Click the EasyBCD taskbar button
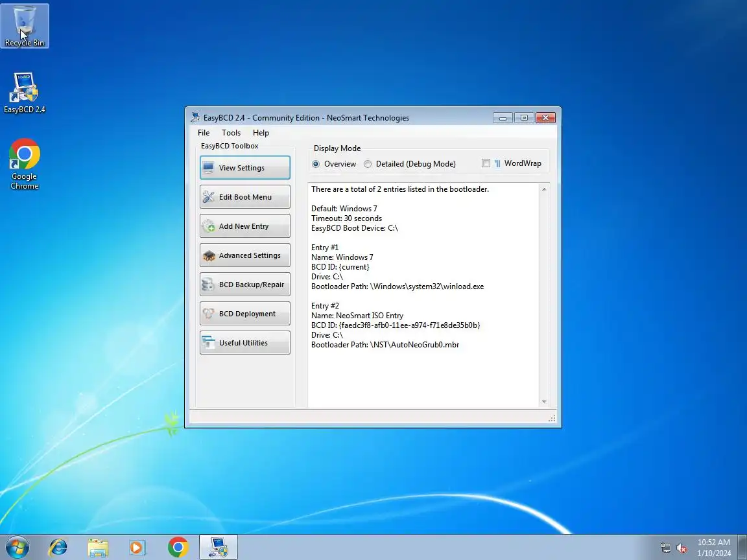 [218, 548]
